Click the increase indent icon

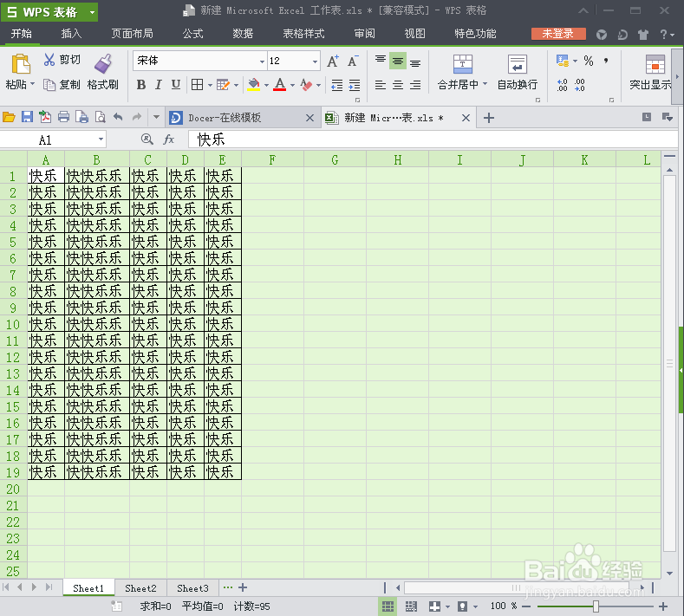coord(355,85)
